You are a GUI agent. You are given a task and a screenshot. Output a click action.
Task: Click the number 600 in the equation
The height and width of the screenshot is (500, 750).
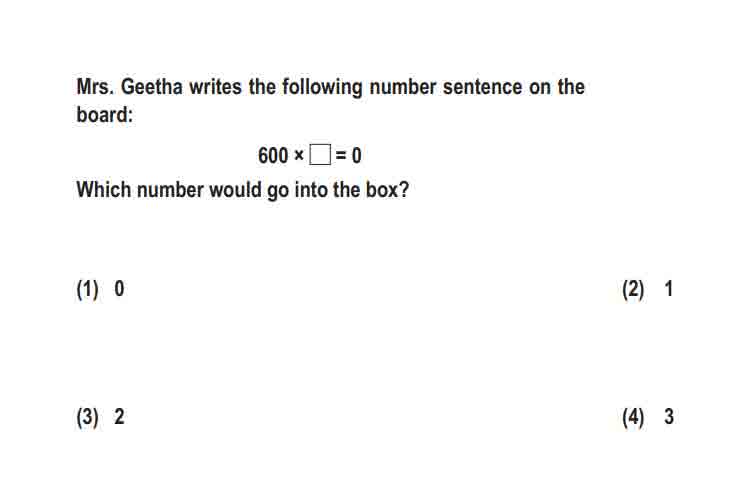273,156
